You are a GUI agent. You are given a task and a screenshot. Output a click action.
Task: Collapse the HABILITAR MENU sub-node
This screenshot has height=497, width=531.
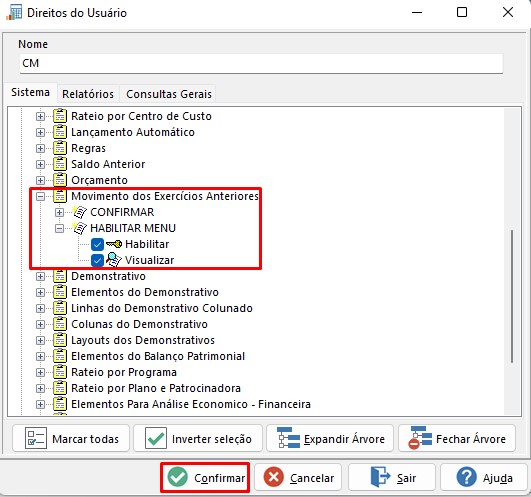coord(59,228)
